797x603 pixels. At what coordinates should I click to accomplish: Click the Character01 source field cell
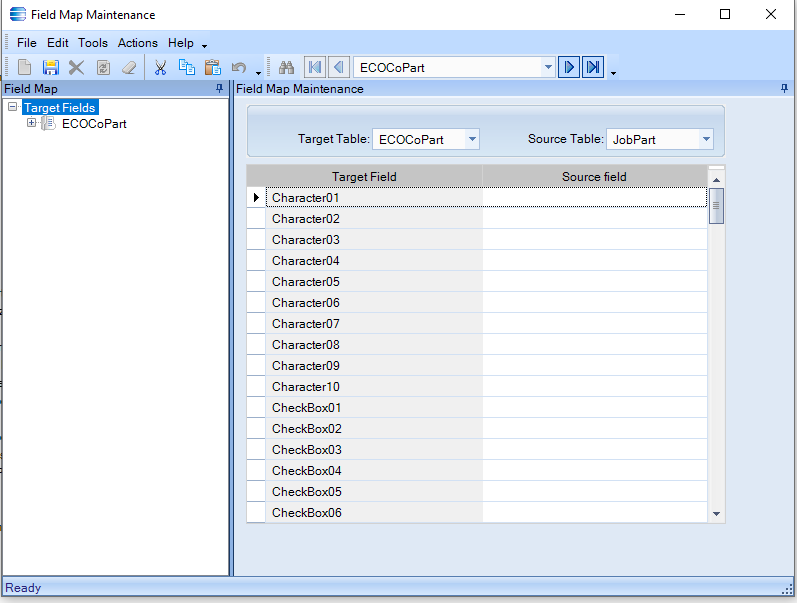[x=594, y=197]
